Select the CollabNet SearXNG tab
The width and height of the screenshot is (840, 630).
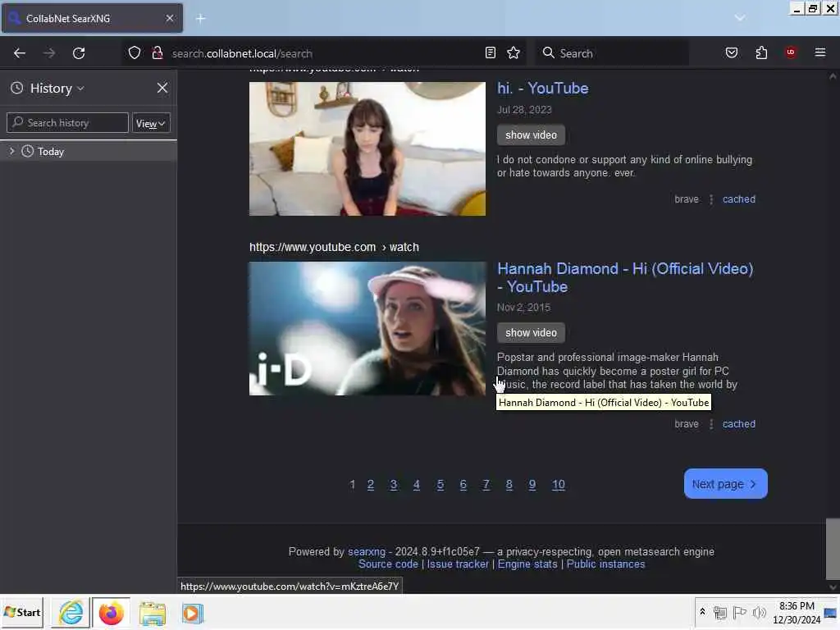coord(92,18)
